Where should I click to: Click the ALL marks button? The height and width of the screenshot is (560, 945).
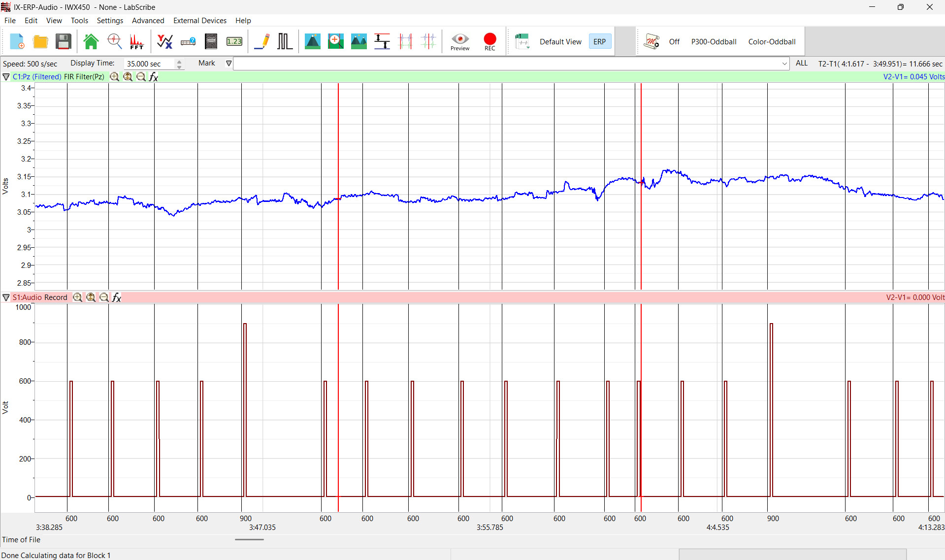(x=801, y=63)
